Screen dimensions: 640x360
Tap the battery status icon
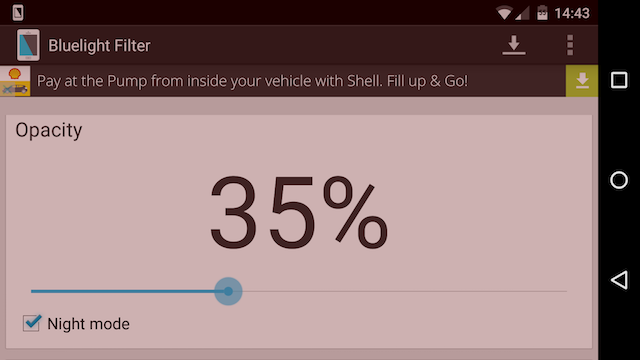pyautogui.click(x=542, y=13)
